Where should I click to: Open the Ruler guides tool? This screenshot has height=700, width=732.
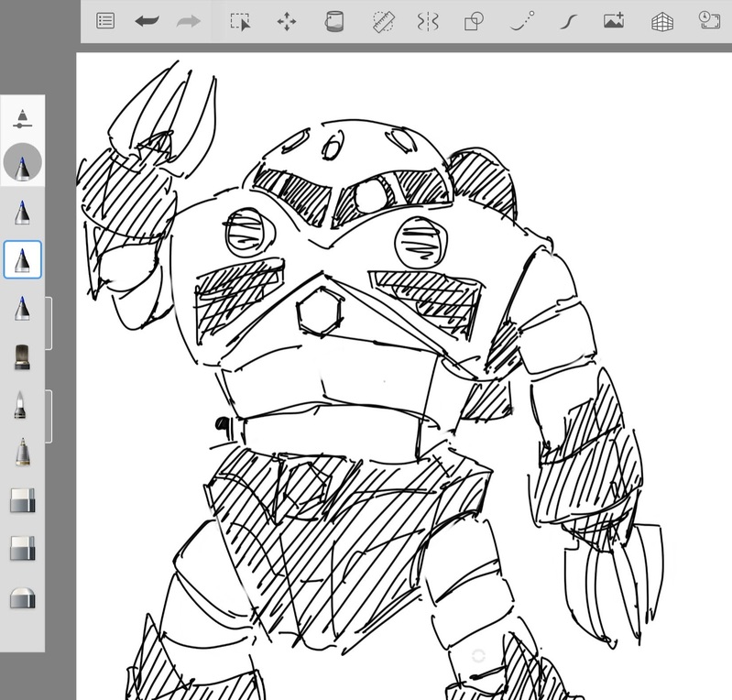pos(384,21)
